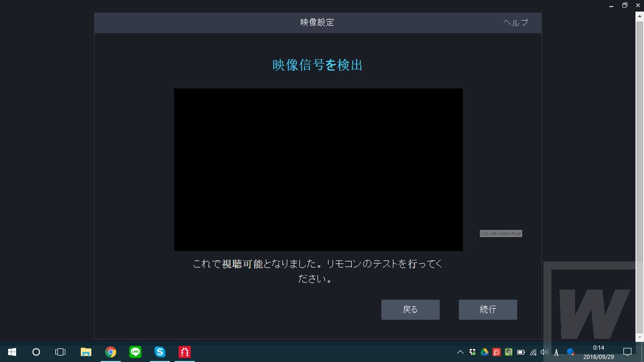Open the Action Center notifications
Viewport: 644px width, 362px height.
627,352
